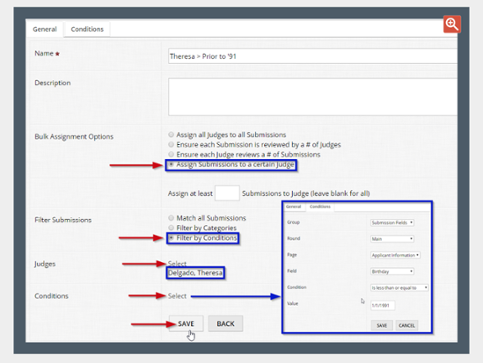Viewport: 483px width, 363px height.
Task: Focus the Description text area
Action: pyautogui.click(x=312, y=97)
